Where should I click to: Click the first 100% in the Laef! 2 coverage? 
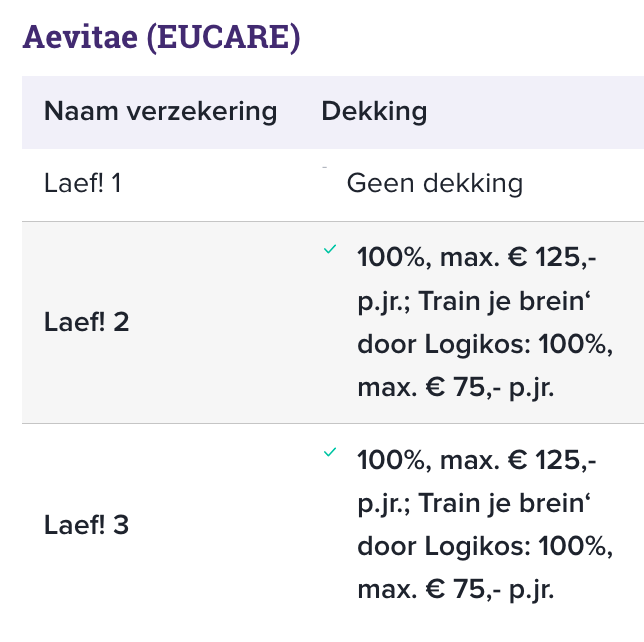pos(390,258)
